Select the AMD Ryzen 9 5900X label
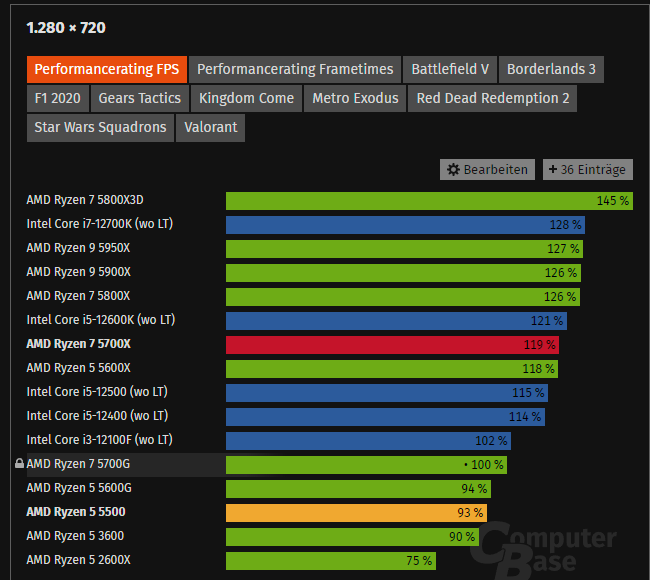 pos(79,272)
